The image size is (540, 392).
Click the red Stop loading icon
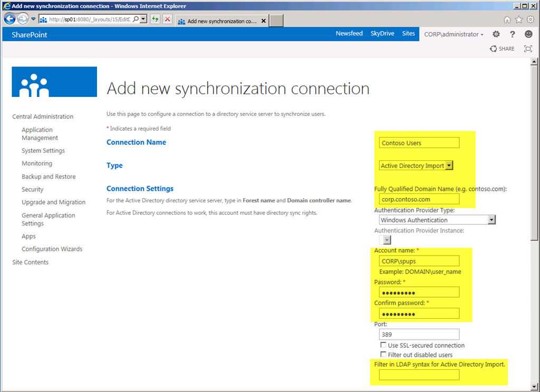pyautogui.click(x=167, y=19)
